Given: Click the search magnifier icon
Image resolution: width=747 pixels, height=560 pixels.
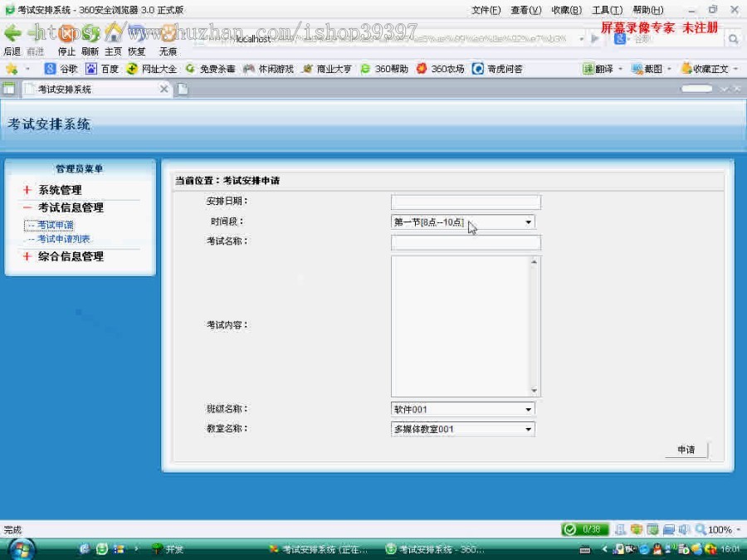Looking at the screenshot, I should tap(733, 39).
